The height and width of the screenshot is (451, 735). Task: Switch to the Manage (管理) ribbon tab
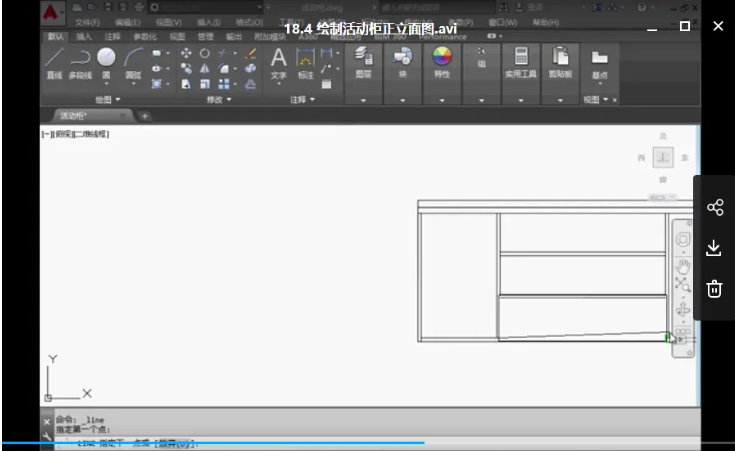click(x=205, y=37)
